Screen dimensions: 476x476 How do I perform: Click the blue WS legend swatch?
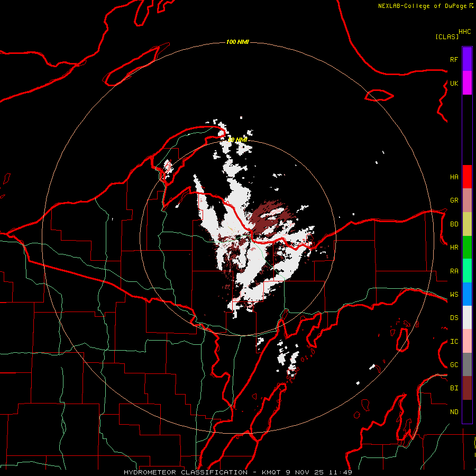tap(467, 294)
